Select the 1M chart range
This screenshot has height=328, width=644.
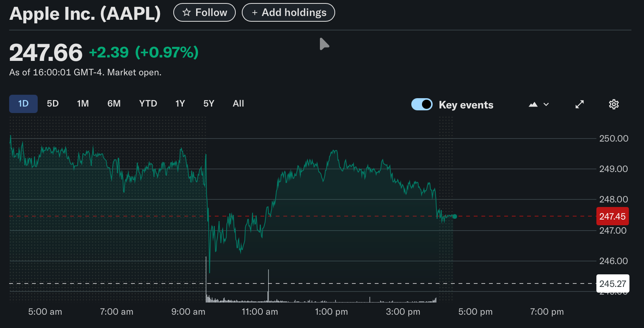[83, 104]
